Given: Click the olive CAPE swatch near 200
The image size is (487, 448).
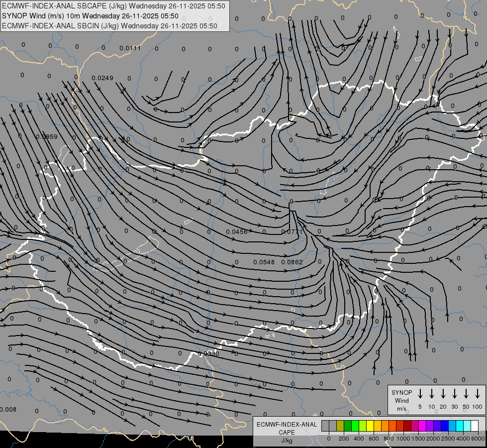Looking at the screenshot, I should tap(340, 426).
